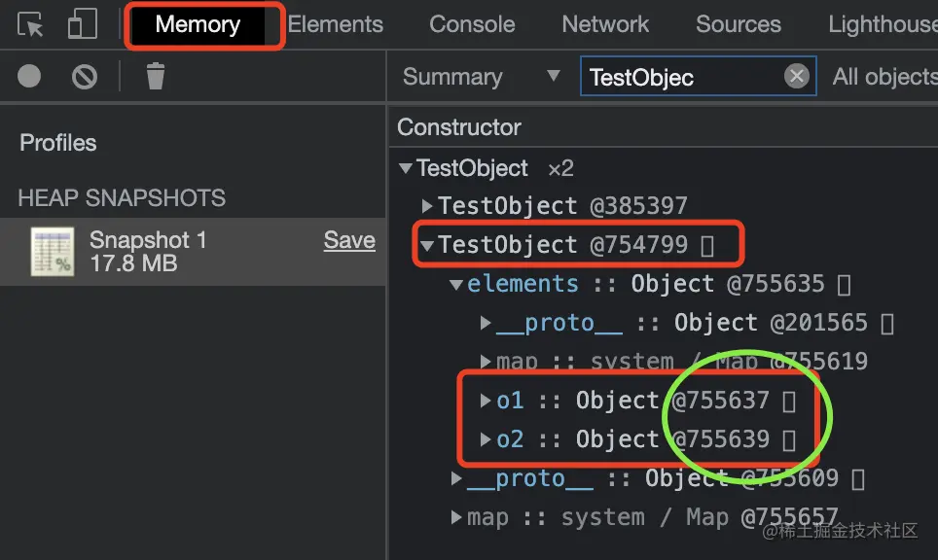Toggle the device toolbar icon
Screen dimensions: 938x560
pyautogui.click(x=82, y=24)
